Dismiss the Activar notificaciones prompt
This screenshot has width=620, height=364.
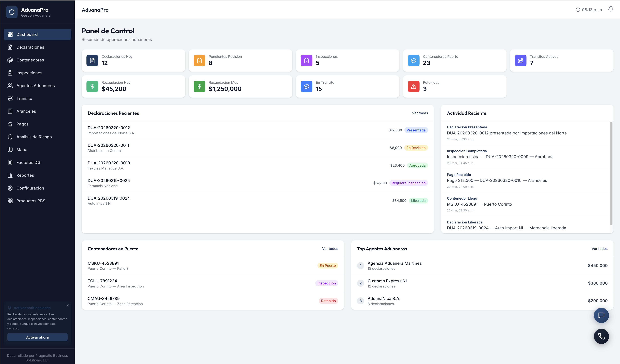pos(67,305)
